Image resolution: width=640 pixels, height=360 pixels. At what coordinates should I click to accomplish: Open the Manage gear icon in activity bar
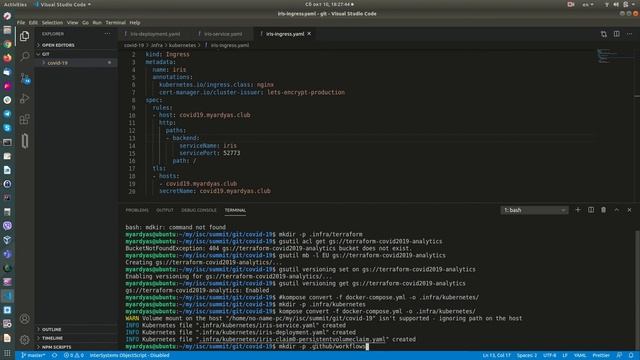(x=24, y=339)
